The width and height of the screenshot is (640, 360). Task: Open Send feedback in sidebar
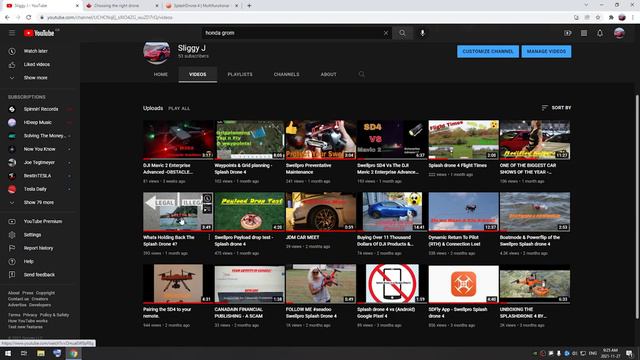[40, 275]
